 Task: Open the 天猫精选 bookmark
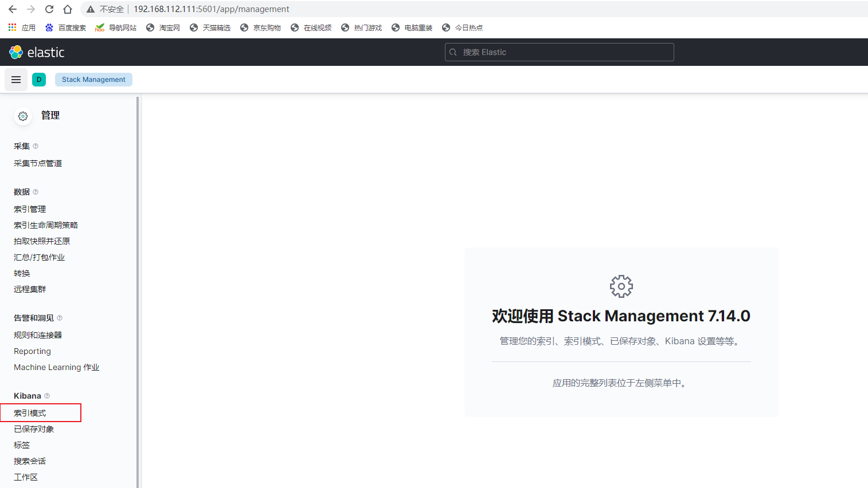click(x=210, y=27)
